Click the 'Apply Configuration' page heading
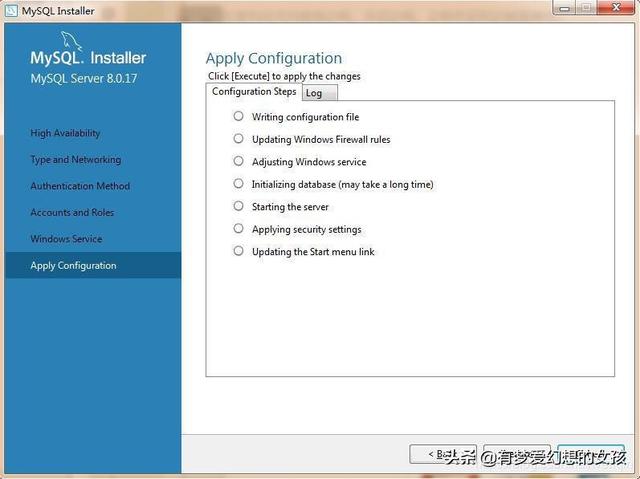 point(274,58)
